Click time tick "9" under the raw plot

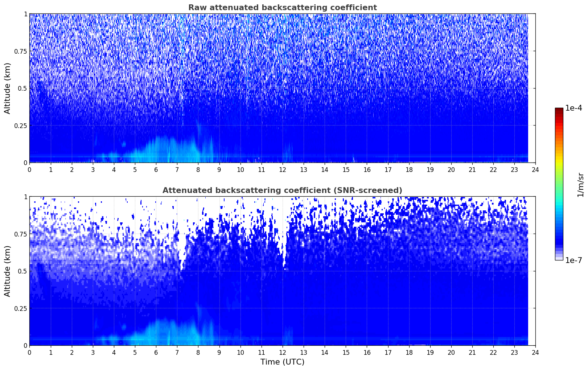pyautogui.click(x=219, y=169)
